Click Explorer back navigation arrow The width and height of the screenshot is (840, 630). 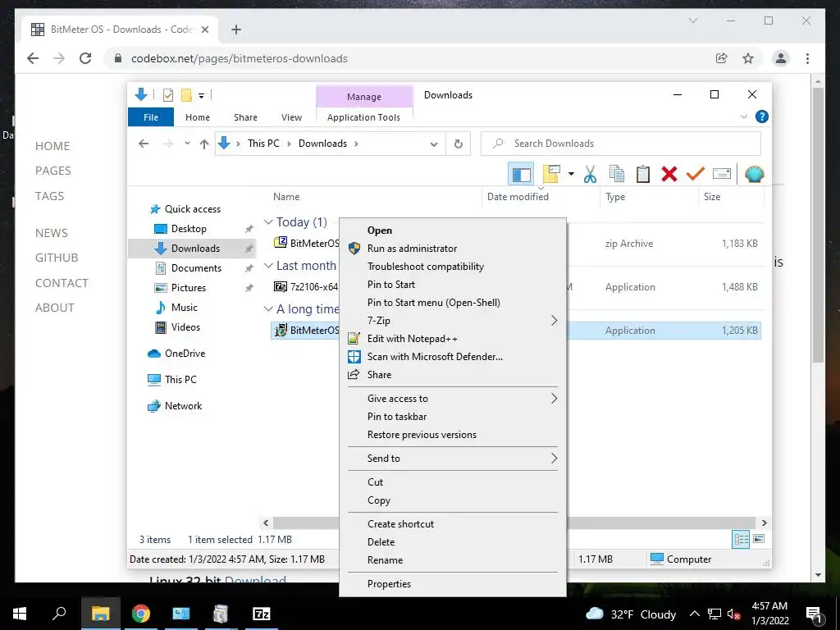(144, 144)
